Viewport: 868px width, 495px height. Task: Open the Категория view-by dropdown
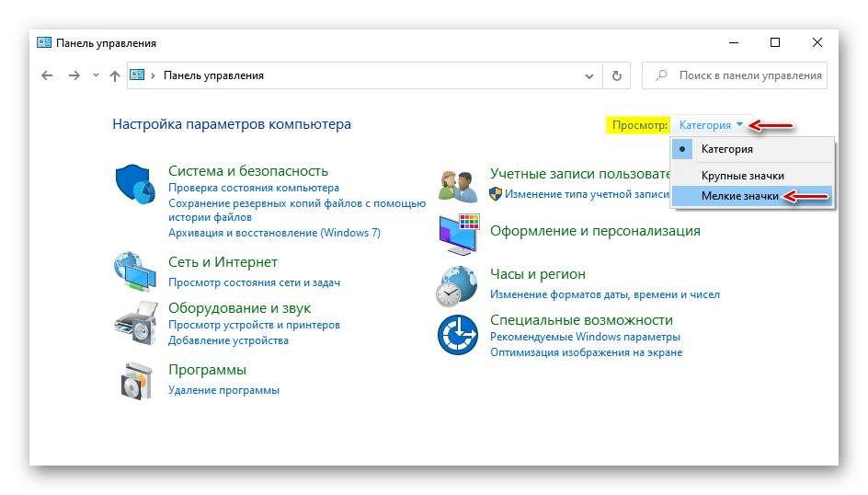[x=711, y=125]
